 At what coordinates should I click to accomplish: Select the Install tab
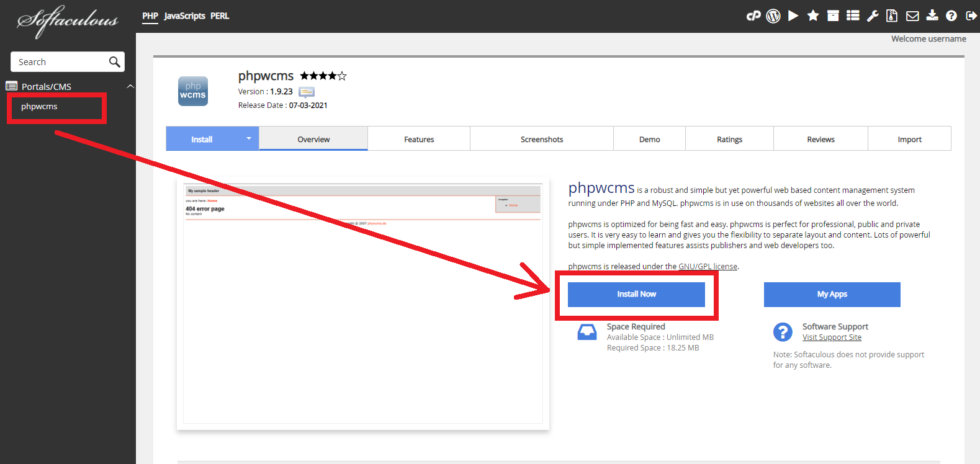pyautogui.click(x=202, y=140)
